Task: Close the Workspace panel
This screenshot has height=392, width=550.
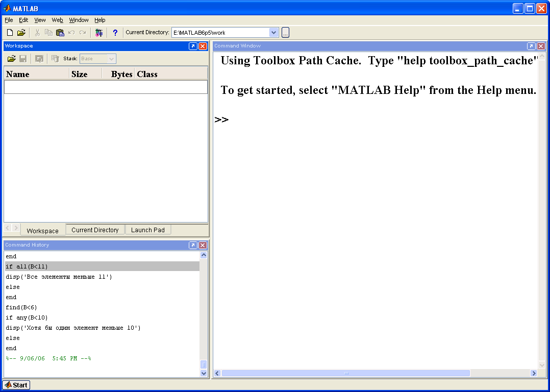Action: (203, 46)
